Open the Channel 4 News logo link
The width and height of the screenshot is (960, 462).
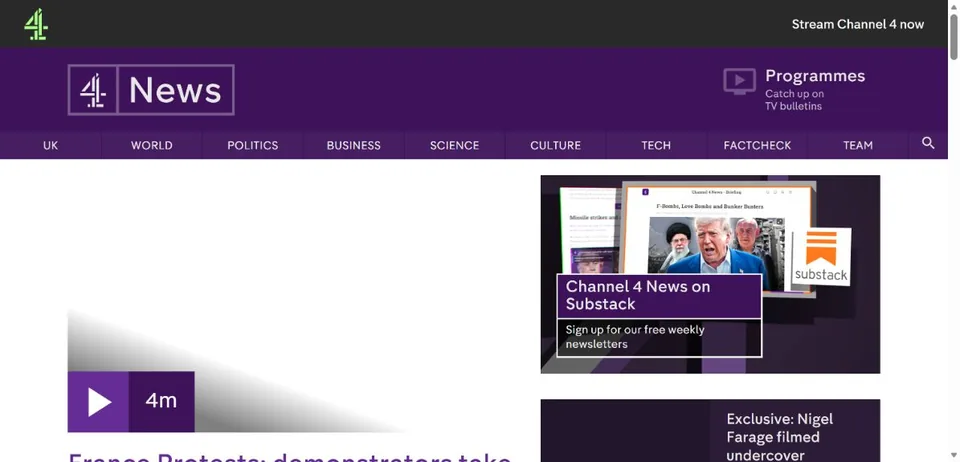coord(151,90)
